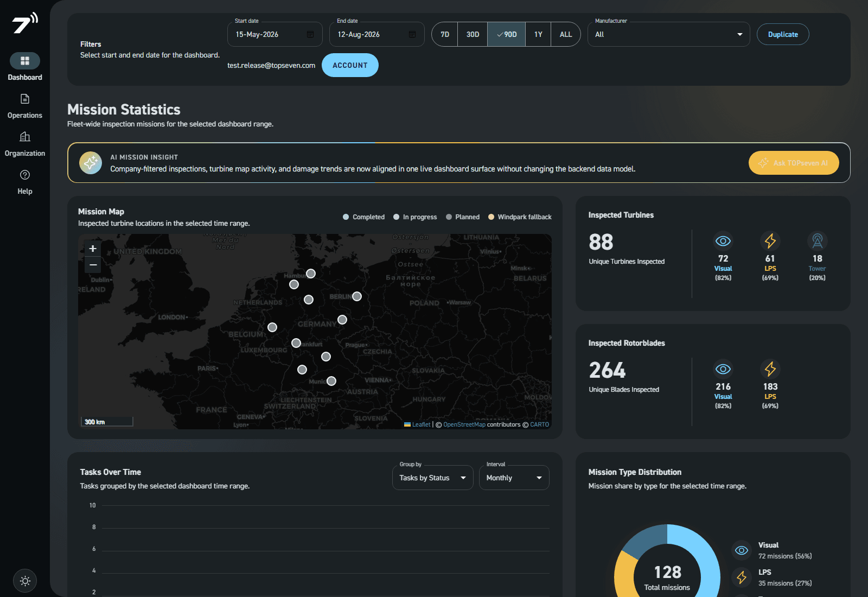868x597 pixels.
Task: Open the Organization sidebar icon
Action: tap(25, 137)
